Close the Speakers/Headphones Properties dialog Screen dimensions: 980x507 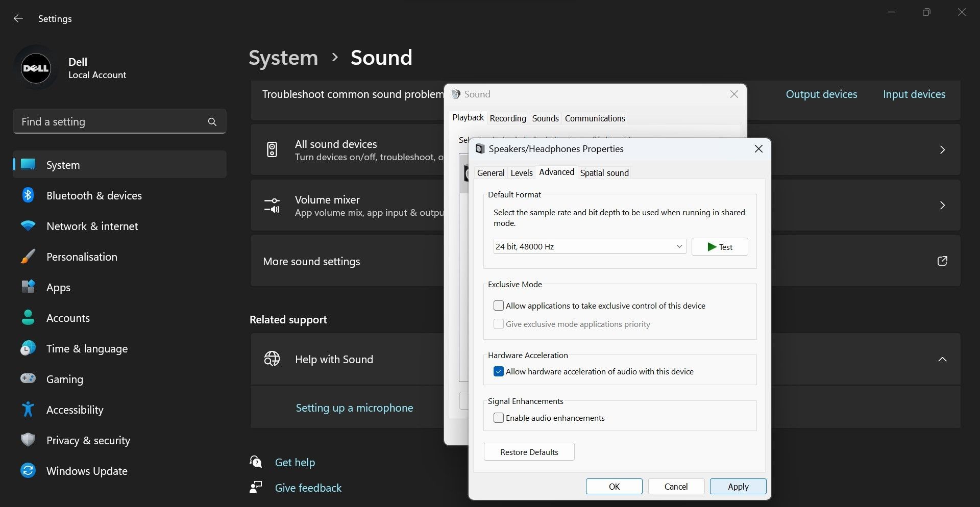pos(758,148)
